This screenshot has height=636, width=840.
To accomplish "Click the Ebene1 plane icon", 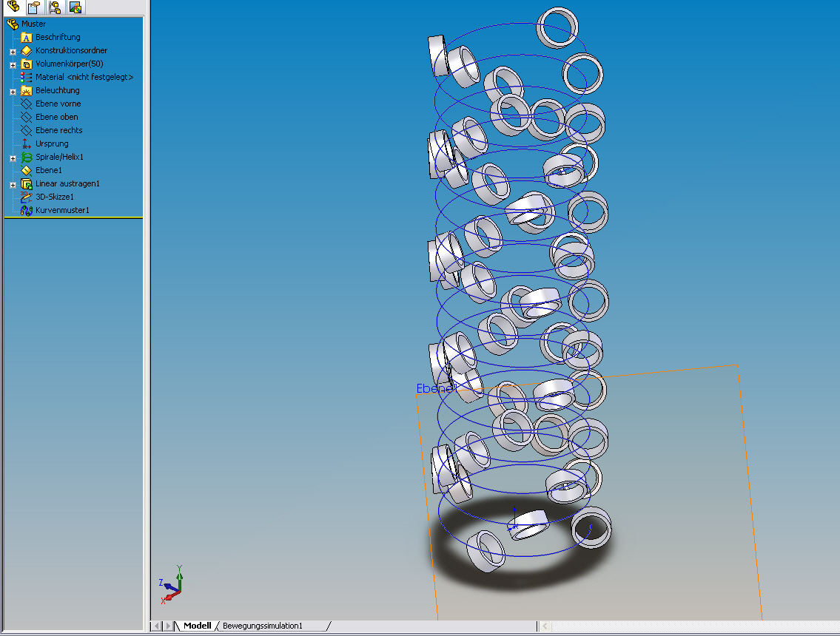I will (26, 170).
